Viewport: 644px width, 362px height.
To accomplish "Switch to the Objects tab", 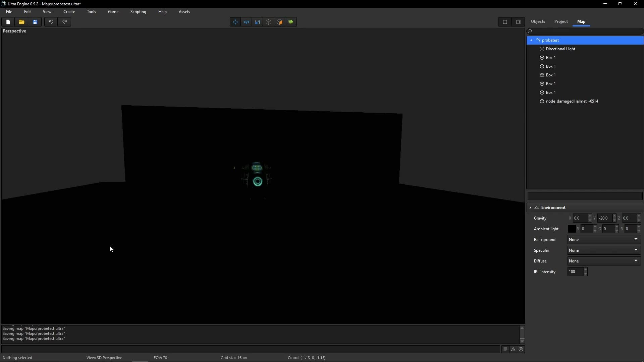I will [x=538, y=21].
